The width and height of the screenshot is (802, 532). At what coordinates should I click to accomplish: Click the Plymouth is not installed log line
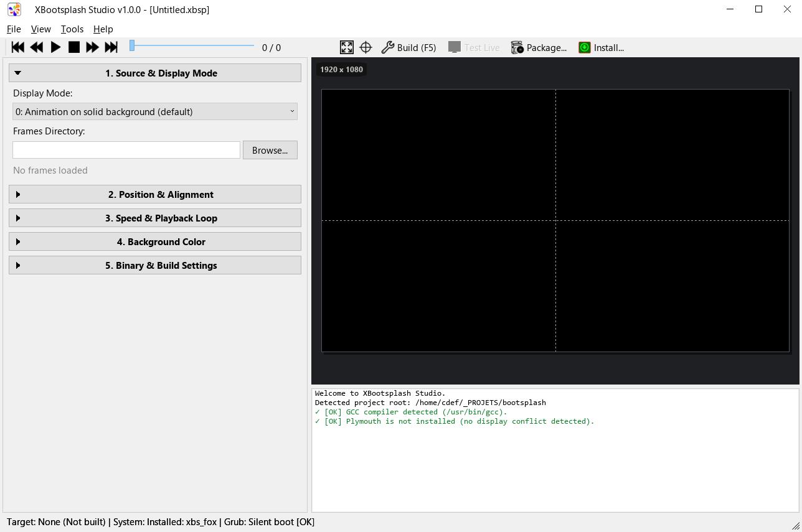tap(455, 421)
